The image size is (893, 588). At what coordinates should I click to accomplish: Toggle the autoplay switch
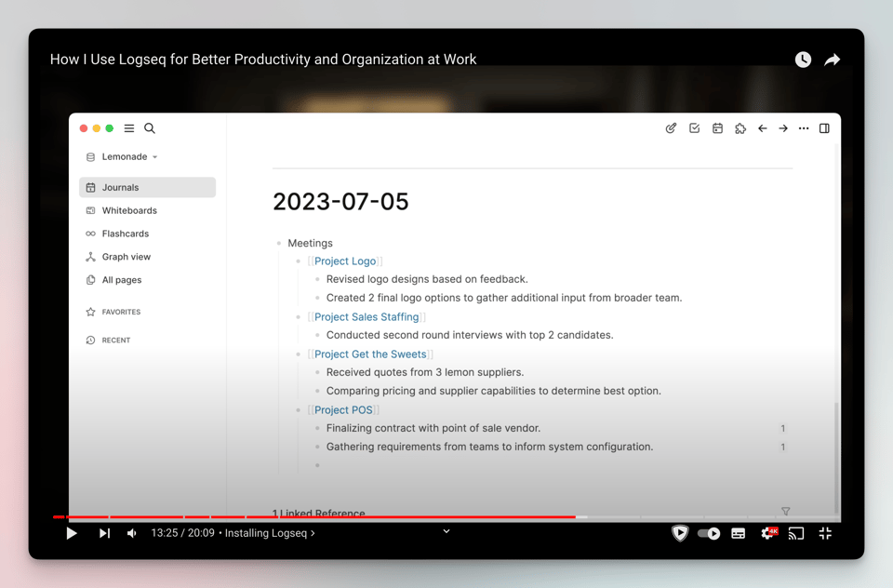(x=709, y=533)
